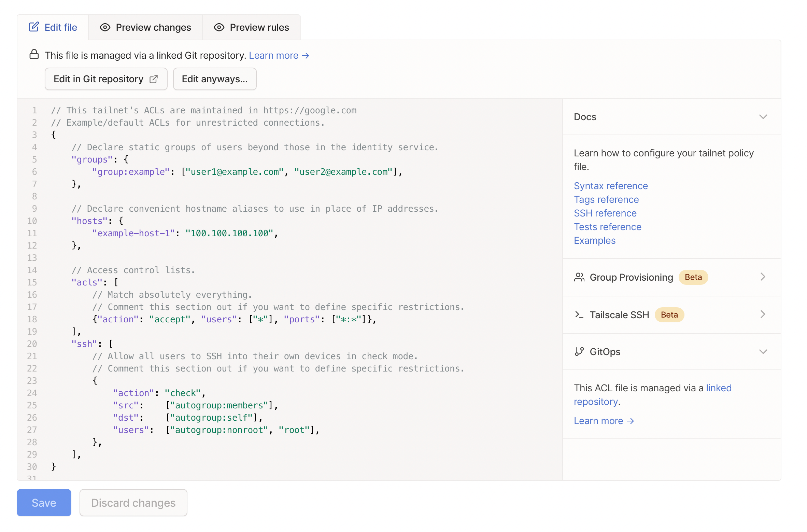
Task: Open Preview rules tab
Action: (x=252, y=27)
